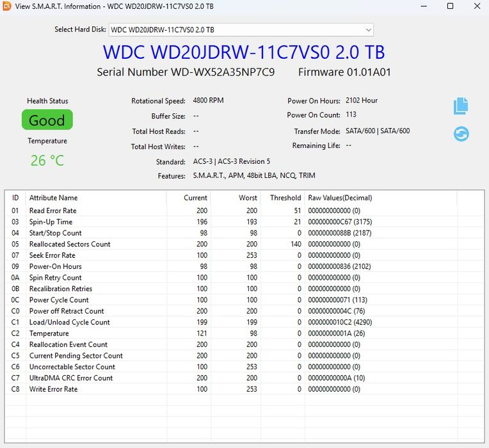Open the Select Hard Disk dropdown
This screenshot has height=448, width=489.
pyautogui.click(x=241, y=30)
